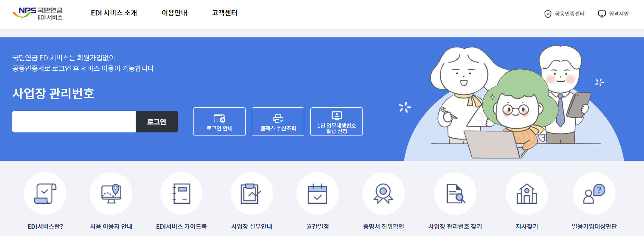The width and height of the screenshot is (644, 236).
Task: Open the 일용가입대상판단 person question icon
Action: tap(594, 193)
